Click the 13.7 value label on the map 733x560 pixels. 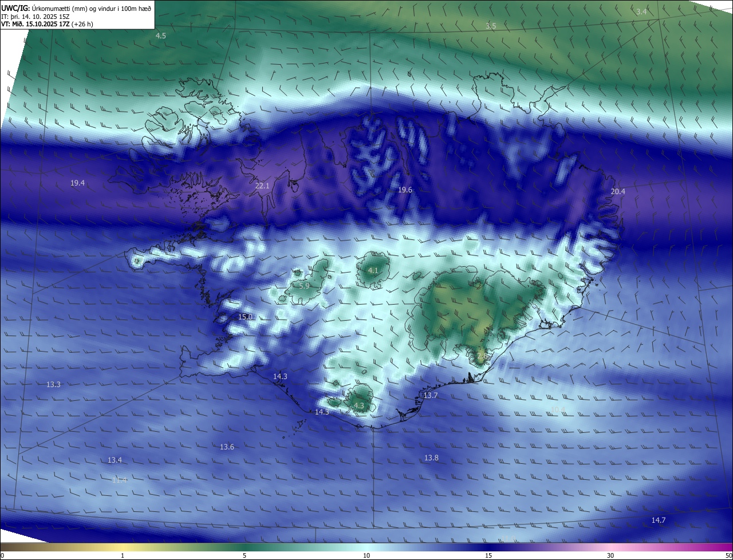click(431, 396)
